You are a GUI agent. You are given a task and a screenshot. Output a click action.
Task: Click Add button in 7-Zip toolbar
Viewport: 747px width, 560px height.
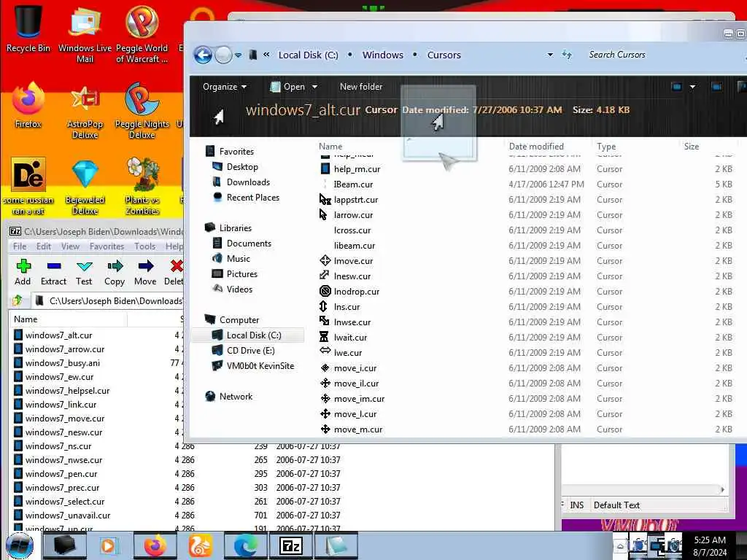pyautogui.click(x=23, y=273)
